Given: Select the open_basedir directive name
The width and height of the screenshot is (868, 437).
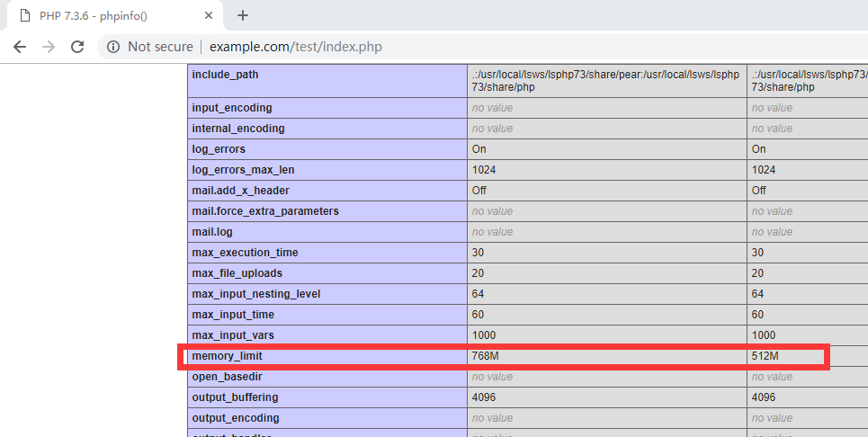Looking at the screenshot, I should click(x=227, y=377).
